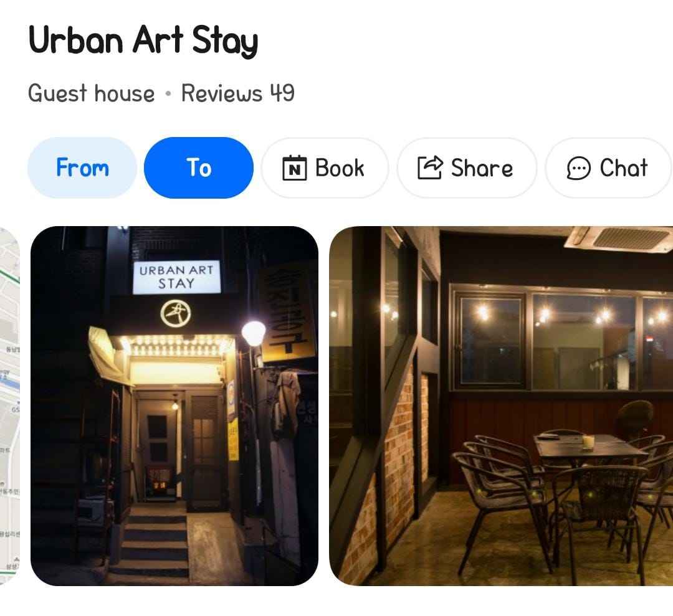Tap the URBAN ART STAY sign in photo

click(x=176, y=277)
